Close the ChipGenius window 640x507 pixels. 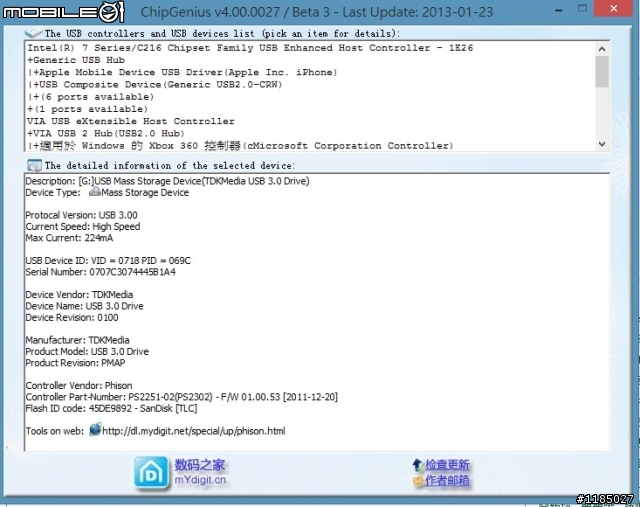pyautogui.click(x=613, y=8)
